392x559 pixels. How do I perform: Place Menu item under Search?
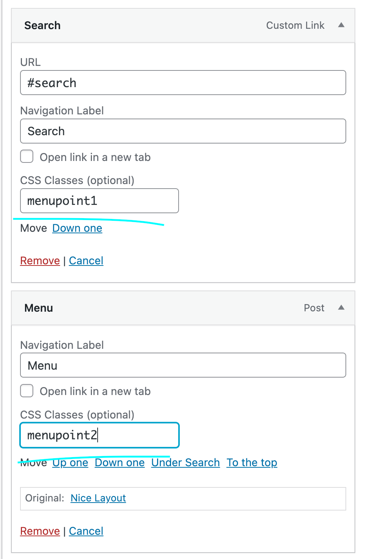click(x=185, y=462)
